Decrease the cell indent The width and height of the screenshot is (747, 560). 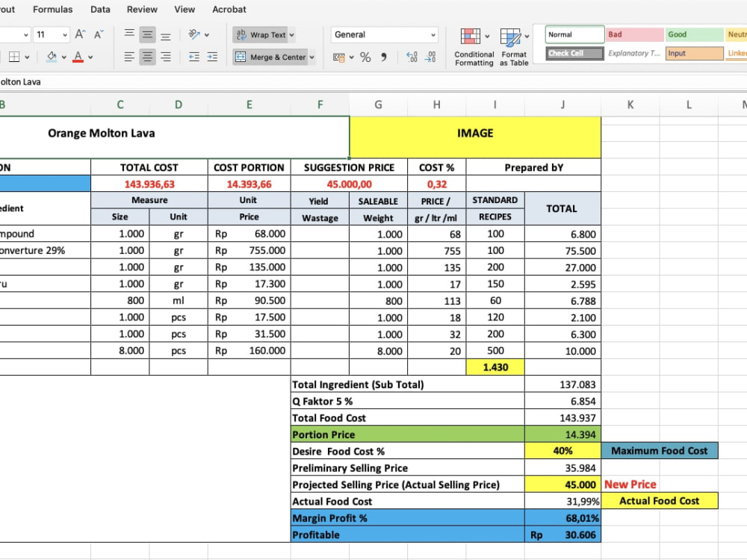coord(194,57)
